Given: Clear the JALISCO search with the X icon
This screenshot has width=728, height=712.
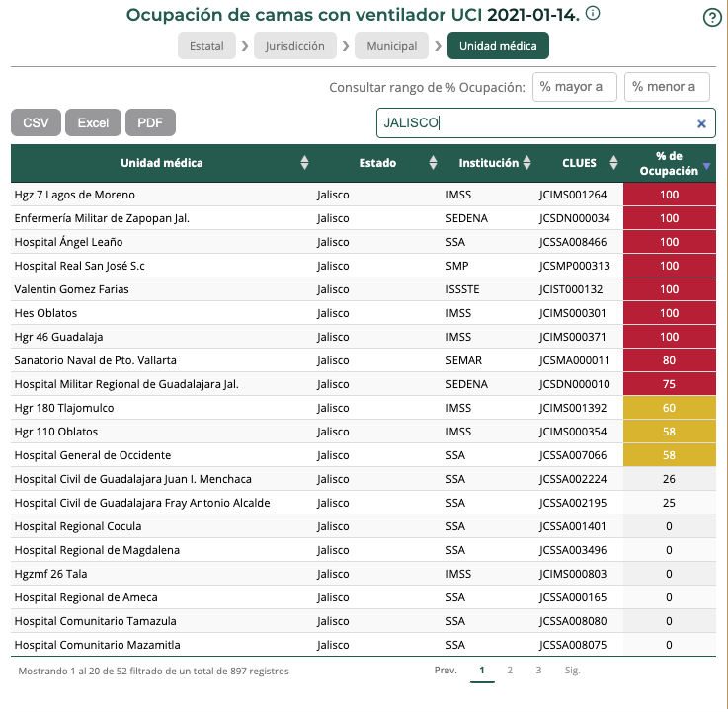Looking at the screenshot, I should pos(701,123).
